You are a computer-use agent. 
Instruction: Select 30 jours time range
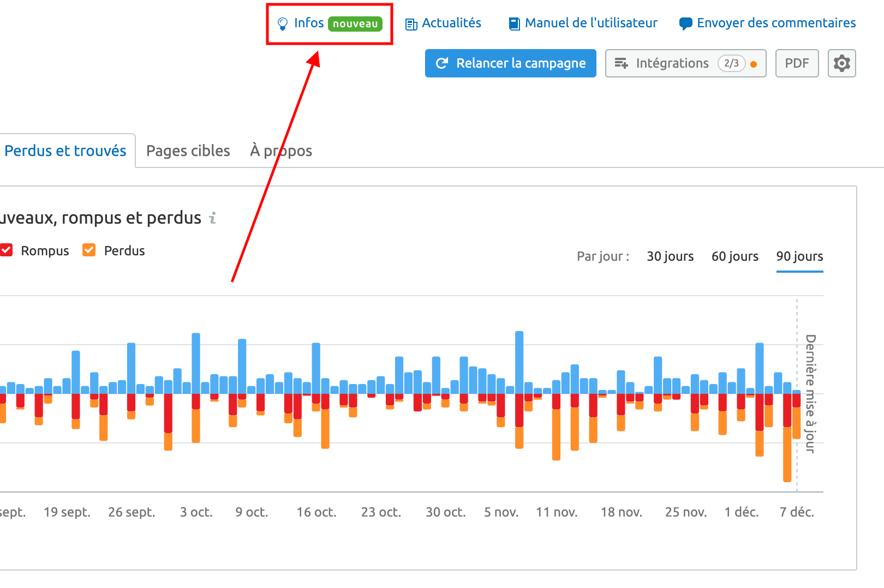click(670, 256)
